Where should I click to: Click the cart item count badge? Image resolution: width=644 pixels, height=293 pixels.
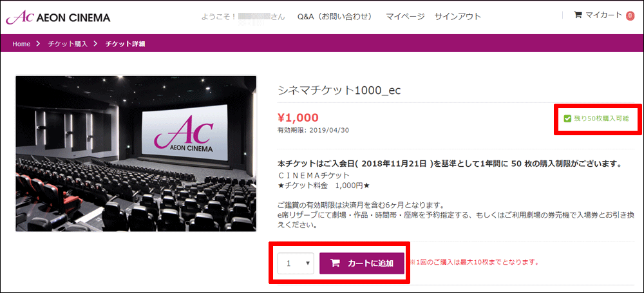point(630,16)
